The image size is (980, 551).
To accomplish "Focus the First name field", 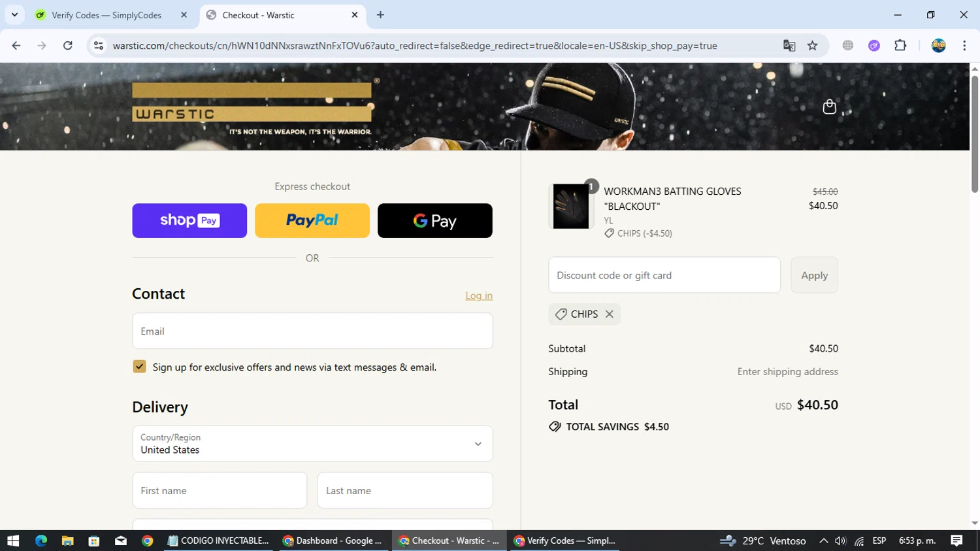I will [x=220, y=490].
